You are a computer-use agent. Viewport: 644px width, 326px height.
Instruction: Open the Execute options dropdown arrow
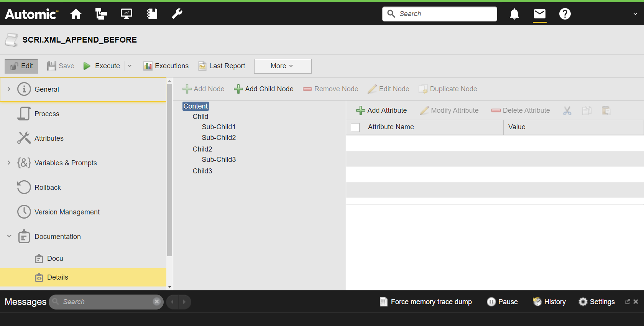pyautogui.click(x=130, y=66)
